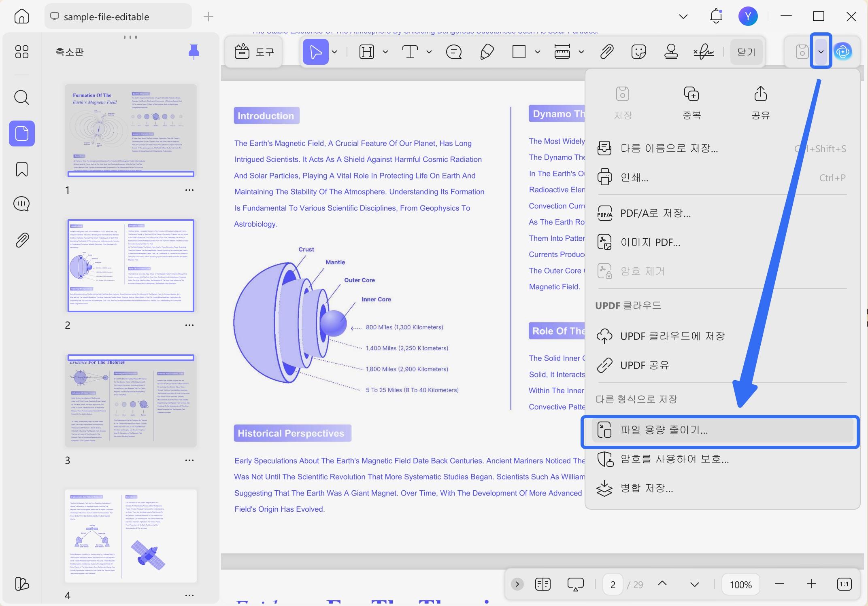The height and width of the screenshot is (606, 868).
Task: Activate the pencil drawing tool
Action: (x=487, y=52)
